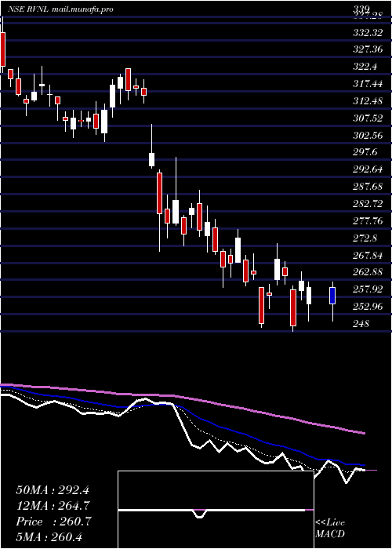Screen dimensions: 392x549
Task: Click the 292.64 price axis label
Action: point(368,169)
